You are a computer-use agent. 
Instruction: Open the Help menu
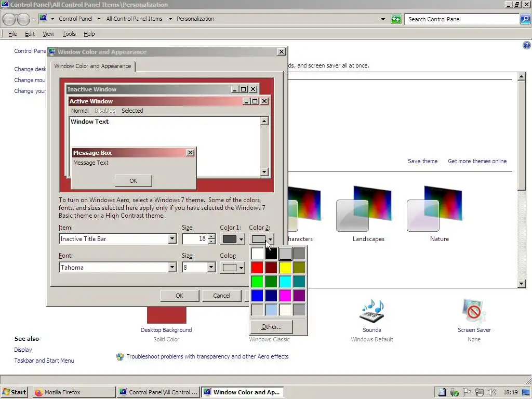click(x=89, y=34)
